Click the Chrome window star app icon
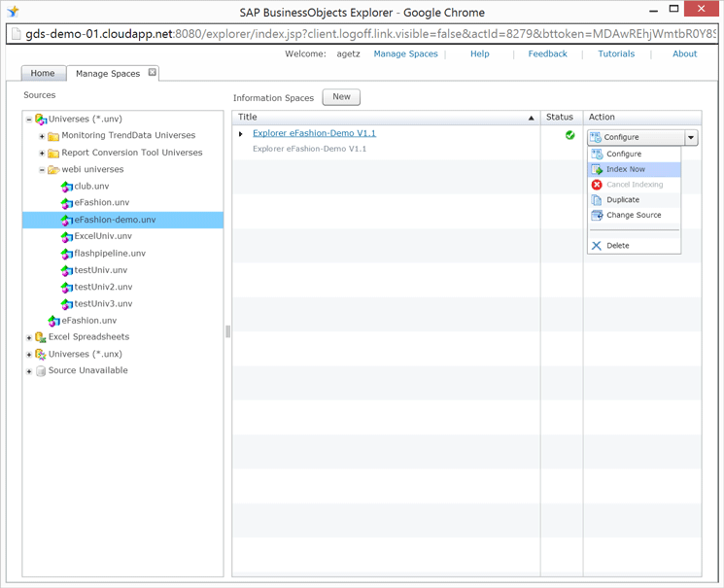724x588 pixels. (13, 12)
